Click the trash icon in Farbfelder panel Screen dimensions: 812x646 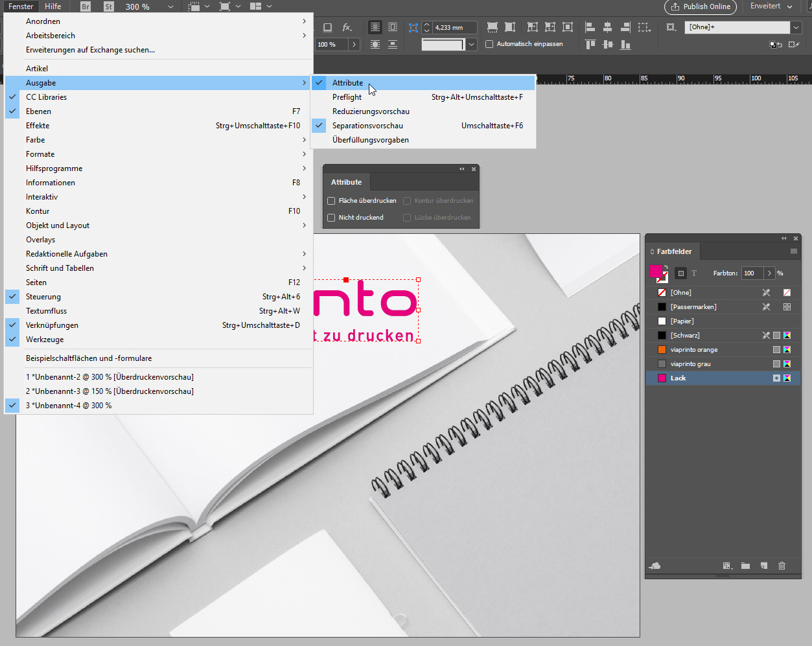782,566
